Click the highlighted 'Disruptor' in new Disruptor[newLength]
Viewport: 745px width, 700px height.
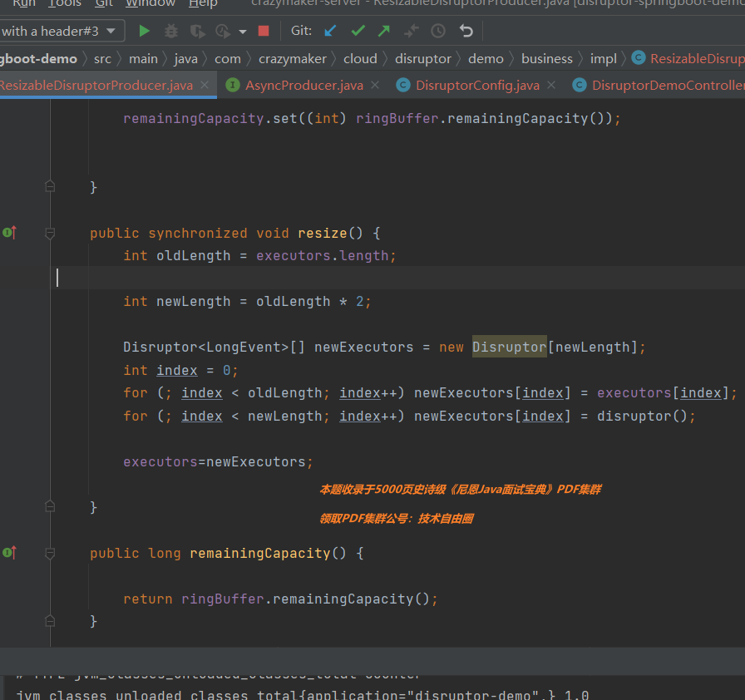pyautogui.click(x=510, y=348)
